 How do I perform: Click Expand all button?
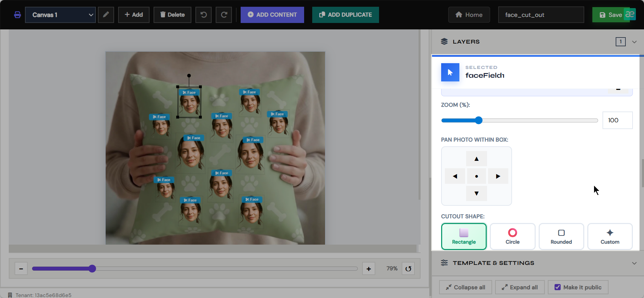tap(520, 287)
